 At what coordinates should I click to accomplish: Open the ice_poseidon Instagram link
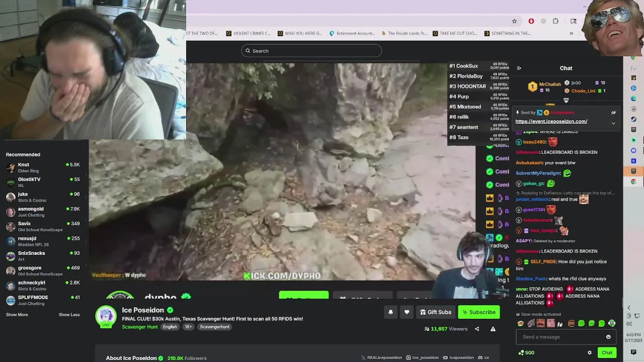[423, 358]
